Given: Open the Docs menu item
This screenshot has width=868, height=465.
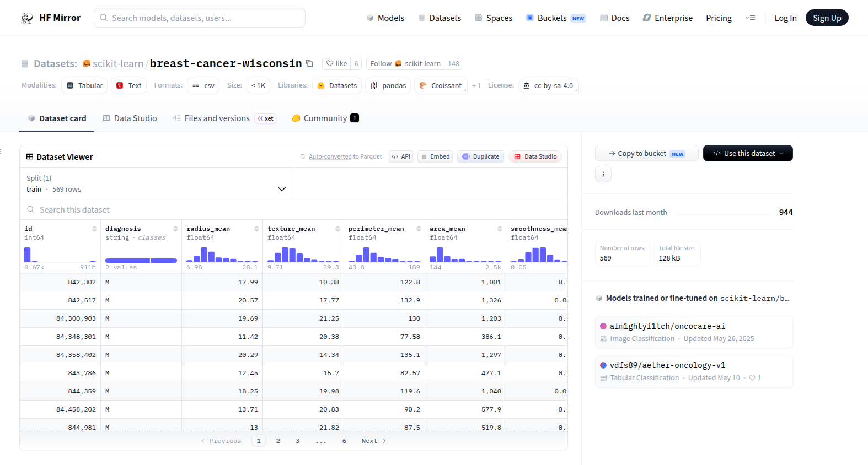Looking at the screenshot, I should tap(614, 18).
